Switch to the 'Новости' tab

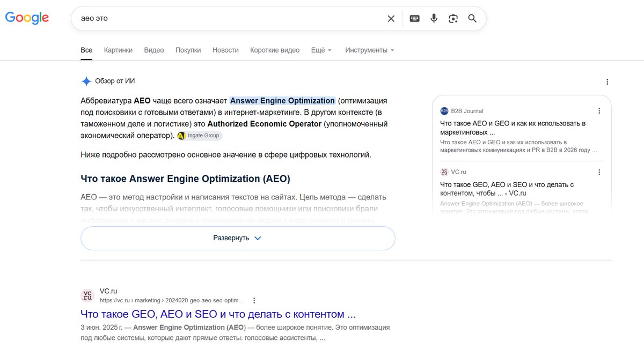pos(225,50)
